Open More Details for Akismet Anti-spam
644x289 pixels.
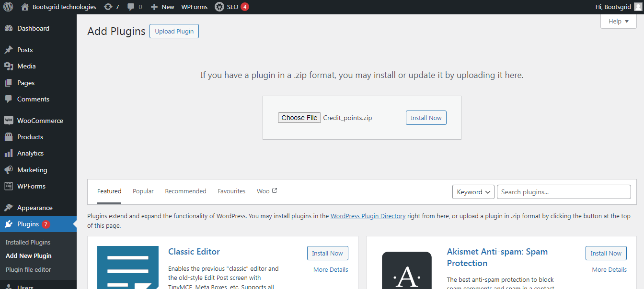(x=609, y=269)
